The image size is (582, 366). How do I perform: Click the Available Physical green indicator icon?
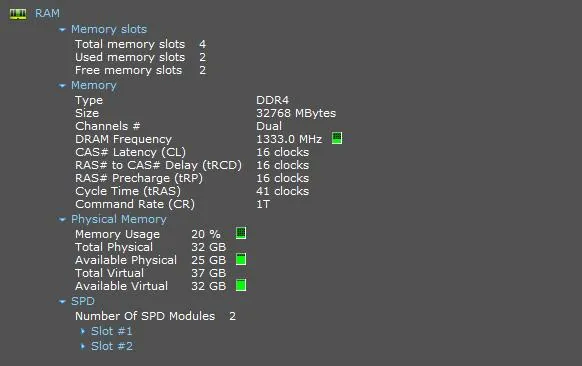[x=241, y=259]
